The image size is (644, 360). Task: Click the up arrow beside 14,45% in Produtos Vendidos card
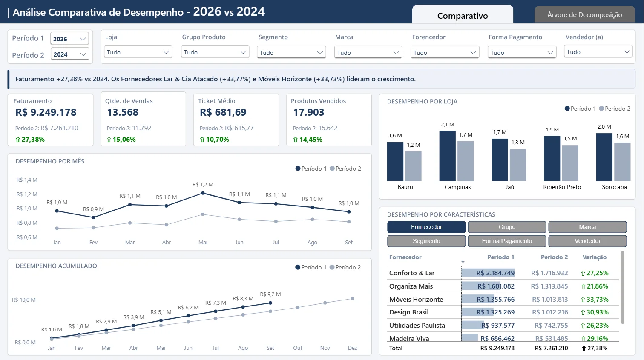pos(295,140)
